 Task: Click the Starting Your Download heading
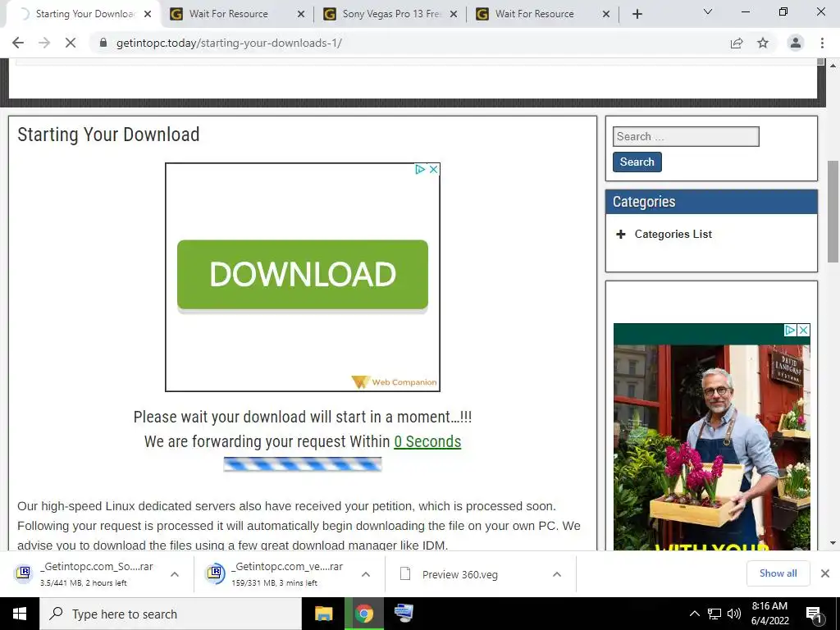[108, 135]
